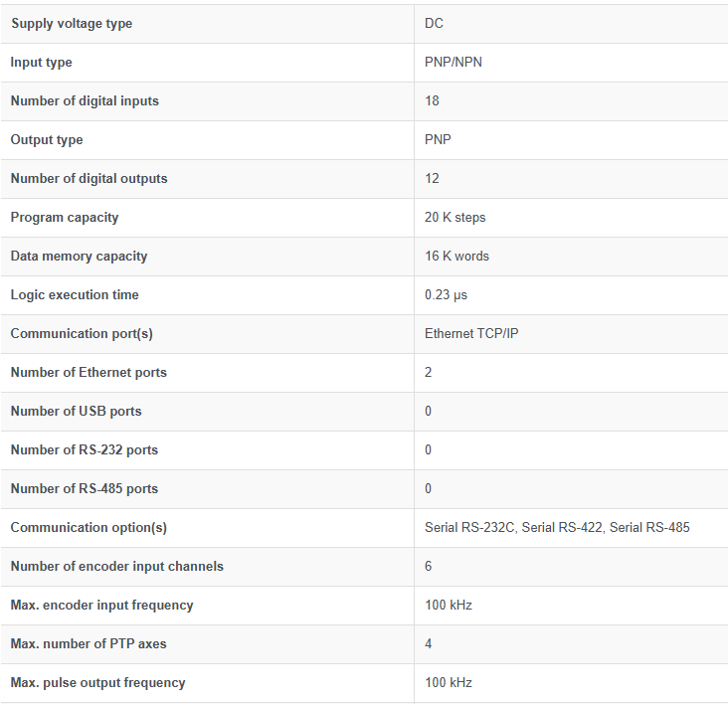Click the Number of encoder input channels label
This screenshot has height=704, width=728.
(117, 567)
